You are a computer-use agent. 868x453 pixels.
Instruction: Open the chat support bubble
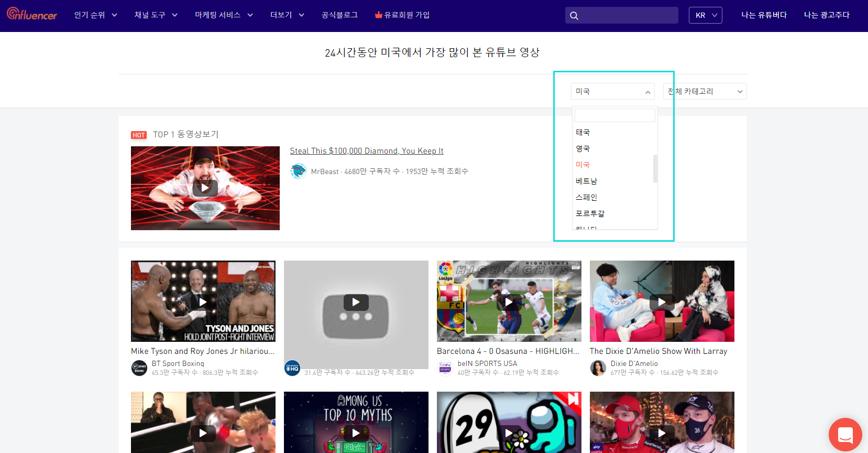tap(845, 435)
